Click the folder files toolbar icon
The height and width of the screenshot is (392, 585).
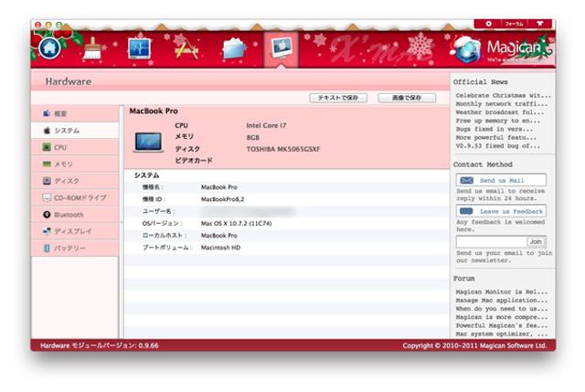(x=234, y=48)
